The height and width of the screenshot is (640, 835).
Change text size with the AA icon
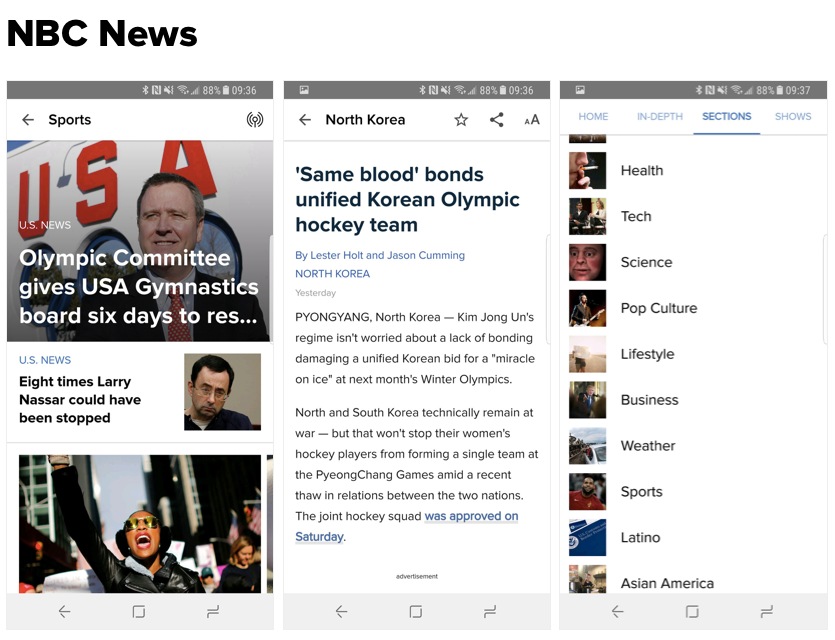tap(532, 120)
